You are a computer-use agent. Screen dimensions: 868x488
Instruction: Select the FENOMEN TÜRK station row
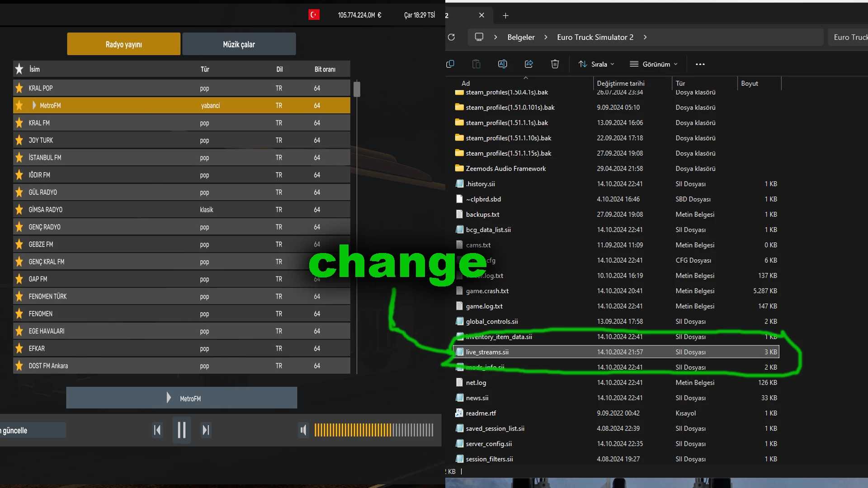coord(182,296)
